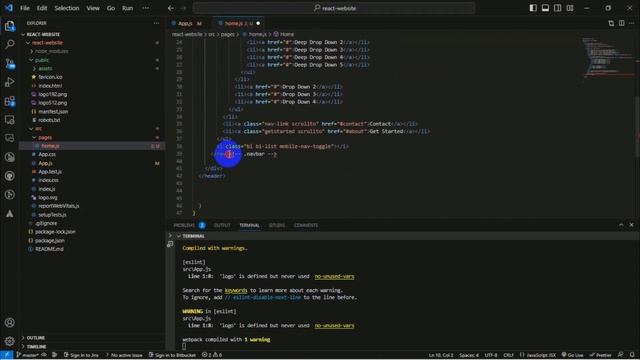
Task: Open the Source Control view
Action: [9, 63]
